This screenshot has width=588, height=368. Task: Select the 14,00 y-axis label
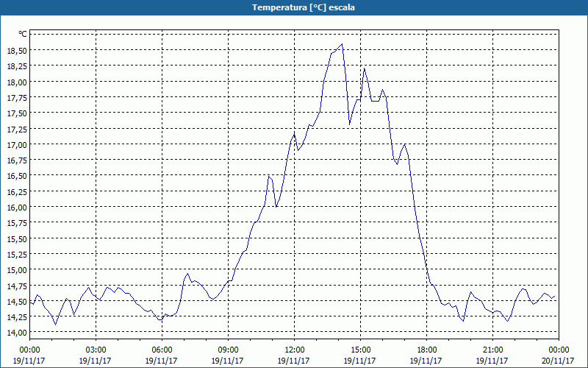click(x=17, y=332)
